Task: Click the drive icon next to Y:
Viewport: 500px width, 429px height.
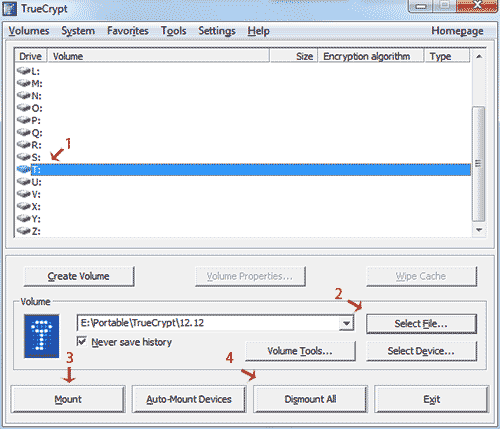Action: point(23,219)
